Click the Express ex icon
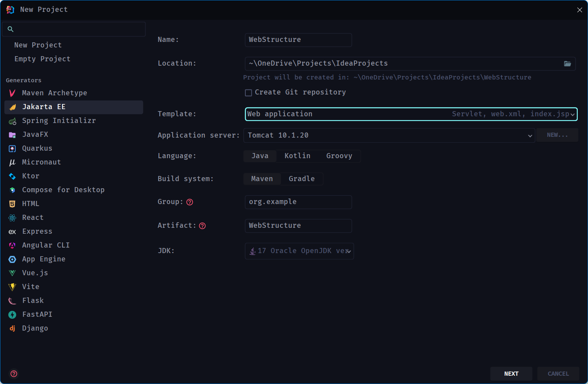Screen dimensions: 588x384 [12, 232]
